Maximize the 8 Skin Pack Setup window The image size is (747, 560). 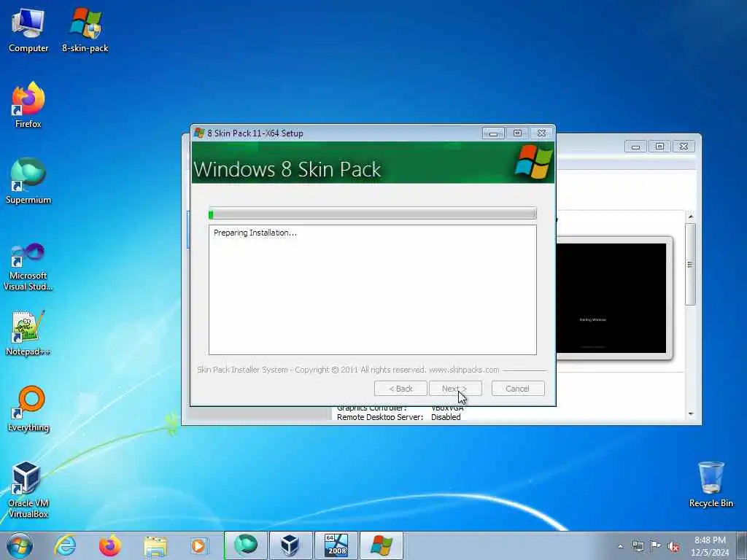(517, 133)
